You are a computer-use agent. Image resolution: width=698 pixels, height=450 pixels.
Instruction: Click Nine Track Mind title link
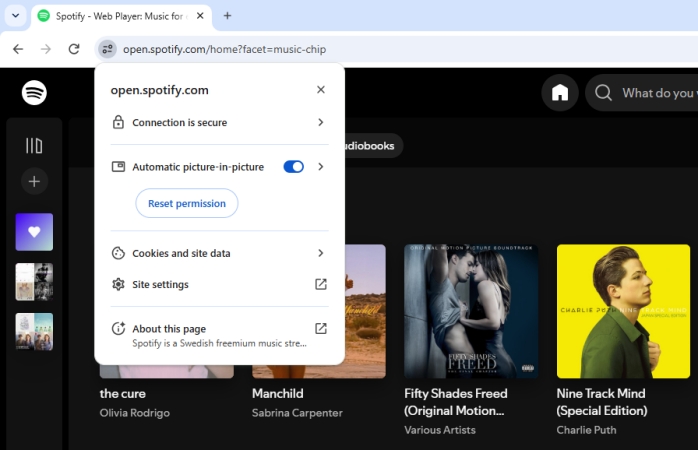pyautogui.click(x=601, y=402)
